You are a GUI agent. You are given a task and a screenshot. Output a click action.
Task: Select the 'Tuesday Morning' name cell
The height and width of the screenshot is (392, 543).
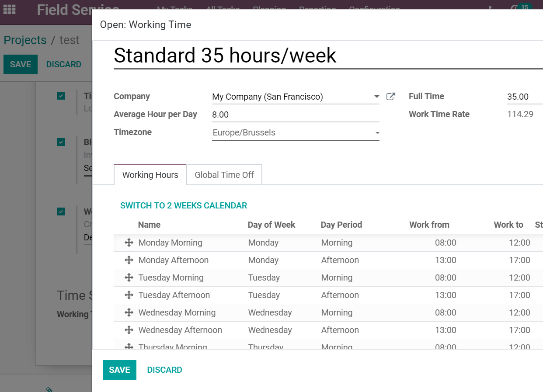171,278
